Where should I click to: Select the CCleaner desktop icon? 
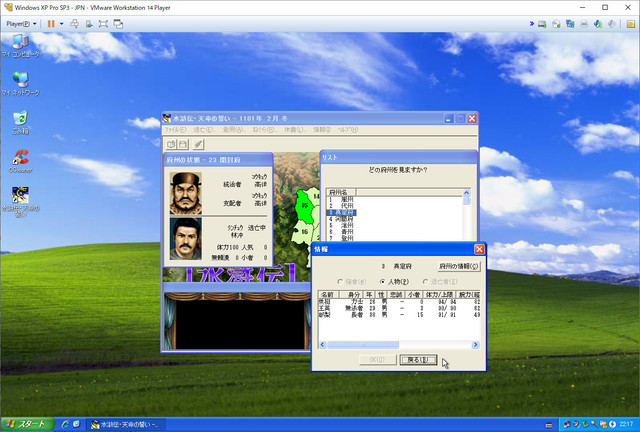[20, 161]
